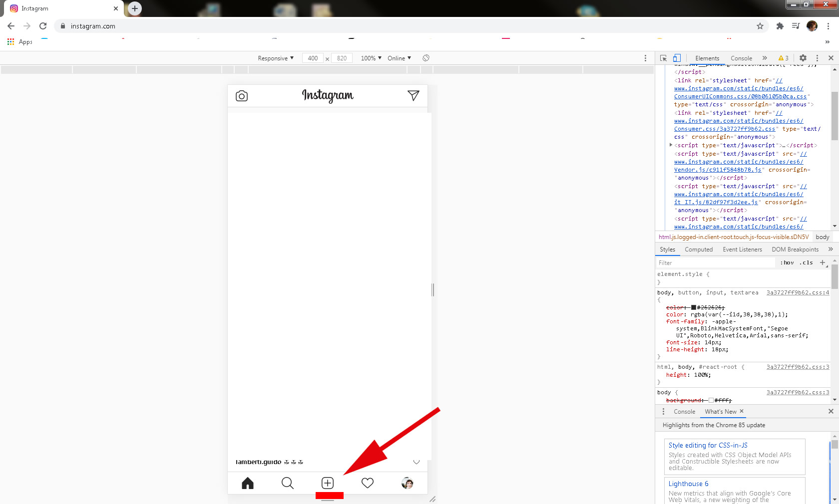Open the Online throttling dropdown
839x504 pixels.
399,58
